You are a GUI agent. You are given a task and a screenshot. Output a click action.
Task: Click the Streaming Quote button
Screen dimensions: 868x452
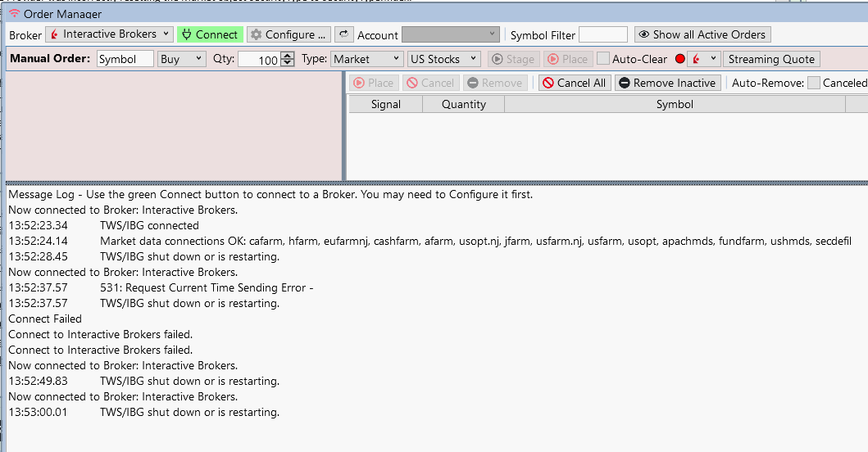coord(771,59)
